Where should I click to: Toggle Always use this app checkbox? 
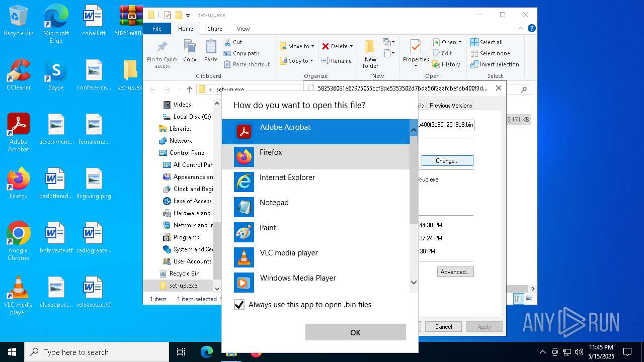point(239,305)
